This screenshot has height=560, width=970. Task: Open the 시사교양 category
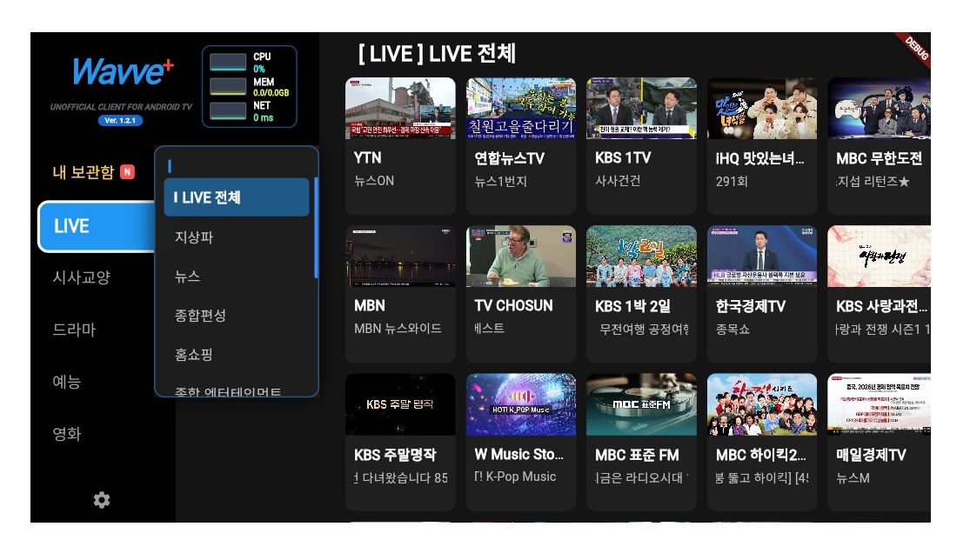[81, 277]
